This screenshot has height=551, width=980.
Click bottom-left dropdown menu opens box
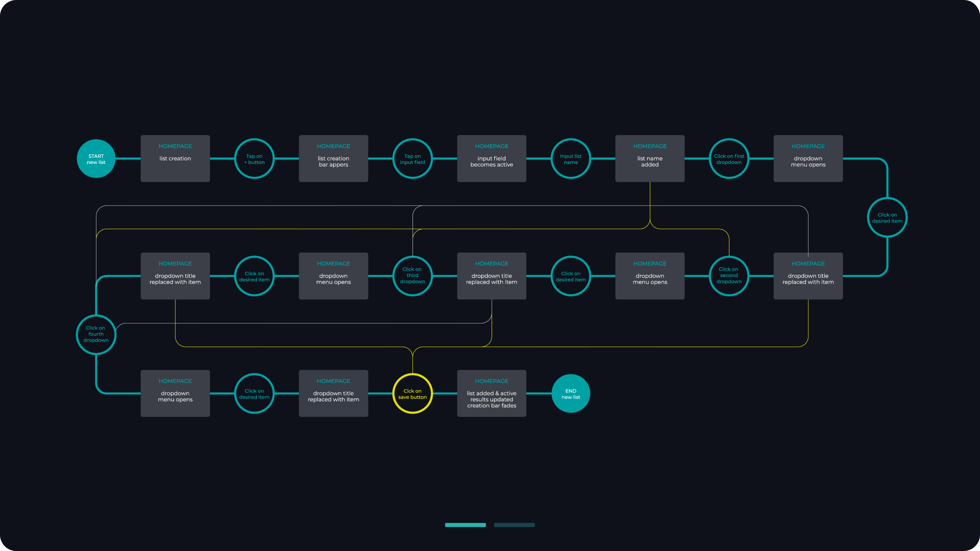(x=175, y=394)
